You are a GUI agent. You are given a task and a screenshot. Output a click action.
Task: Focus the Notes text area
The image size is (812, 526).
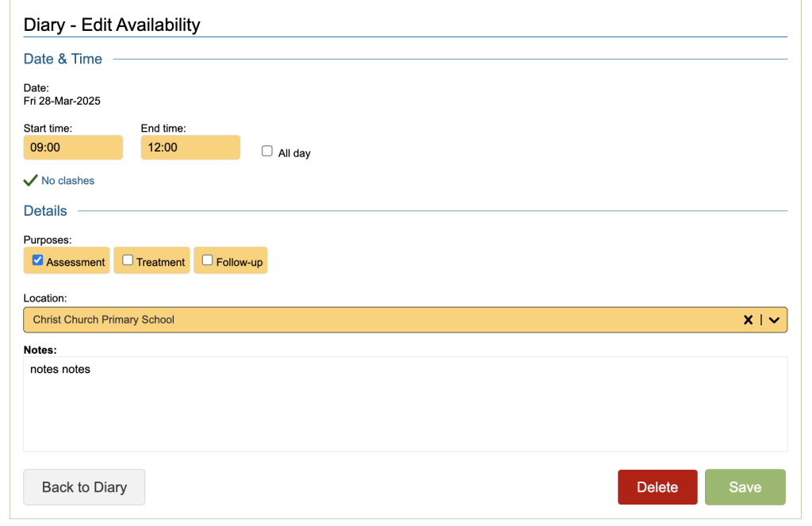pos(405,404)
